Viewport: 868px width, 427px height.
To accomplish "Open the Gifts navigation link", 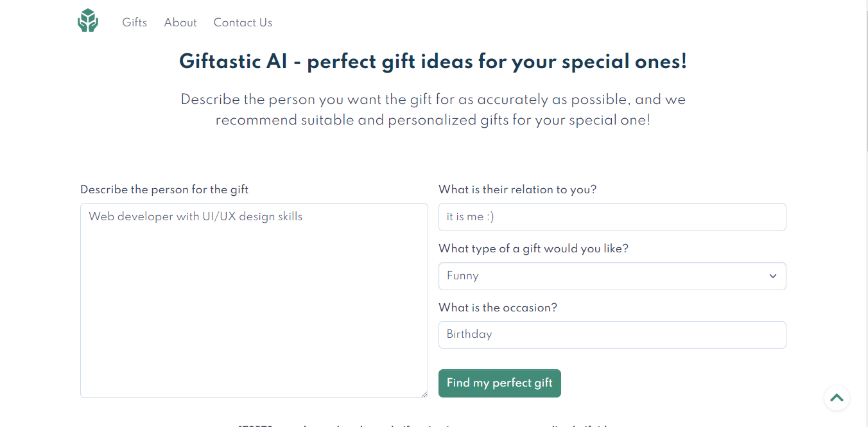I will click(x=135, y=22).
